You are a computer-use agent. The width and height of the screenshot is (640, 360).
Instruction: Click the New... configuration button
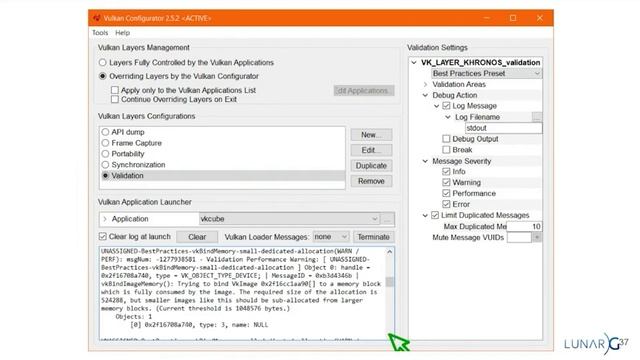click(x=371, y=135)
